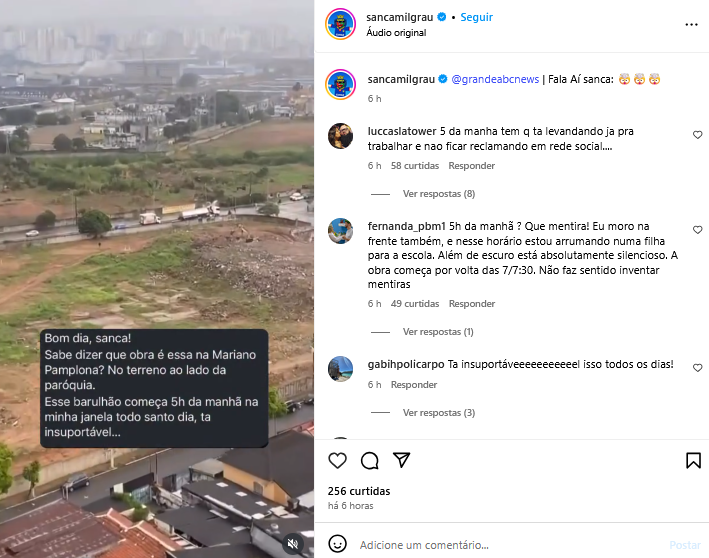Like the post with the heart icon
Viewport: 709px width, 558px height.
point(337,460)
